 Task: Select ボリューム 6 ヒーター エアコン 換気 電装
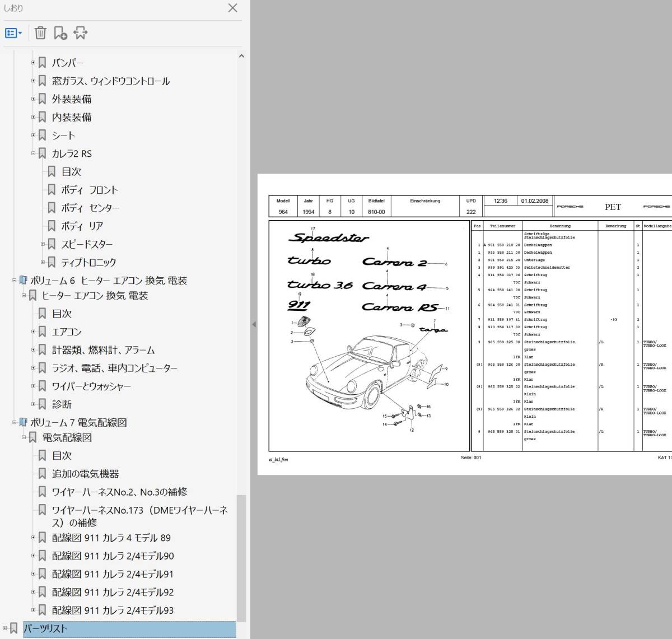coord(109,280)
